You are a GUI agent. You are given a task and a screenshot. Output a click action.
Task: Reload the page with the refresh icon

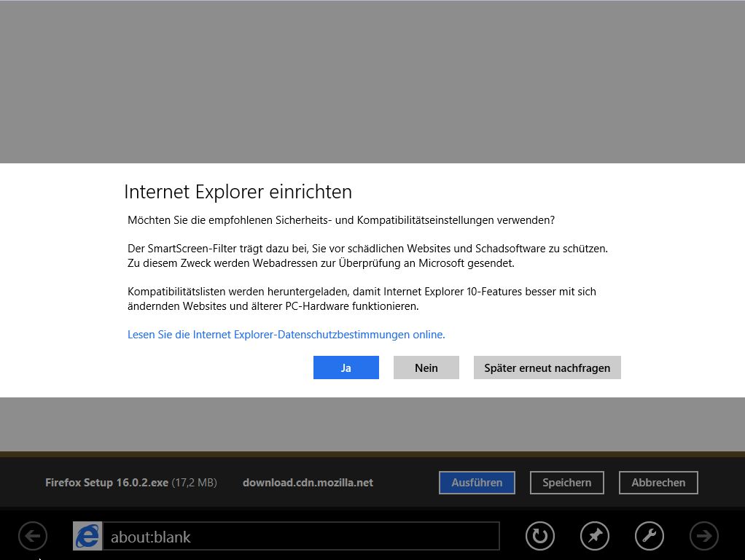pos(539,537)
